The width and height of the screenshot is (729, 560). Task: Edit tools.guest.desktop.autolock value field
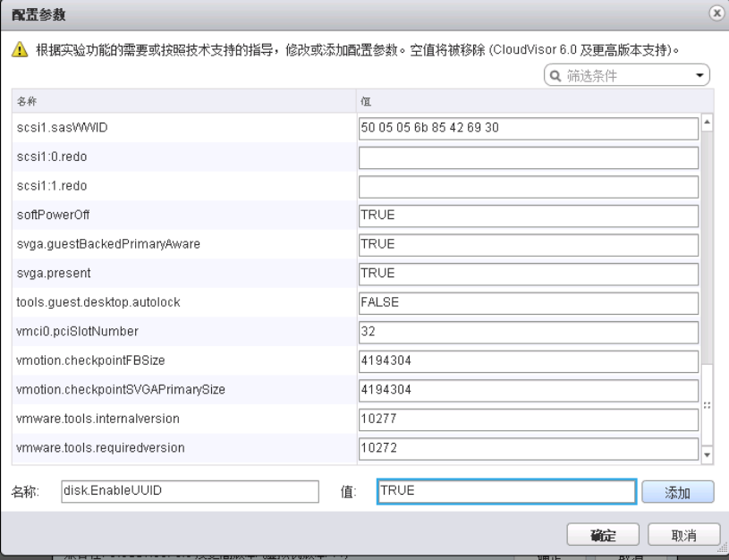point(528,302)
